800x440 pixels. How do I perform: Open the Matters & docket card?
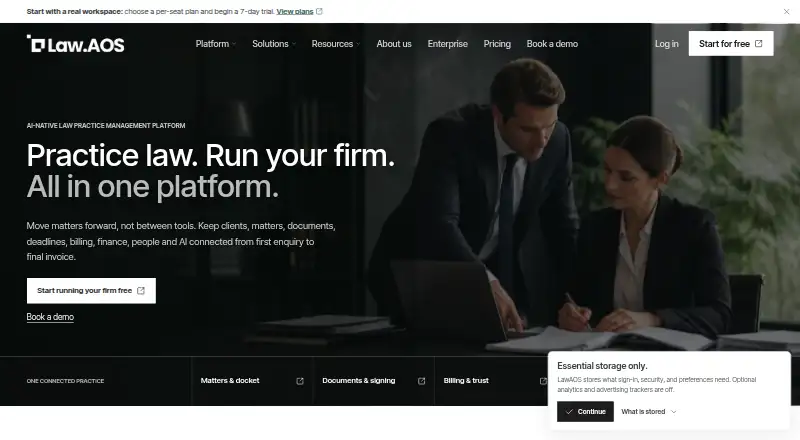(252, 381)
